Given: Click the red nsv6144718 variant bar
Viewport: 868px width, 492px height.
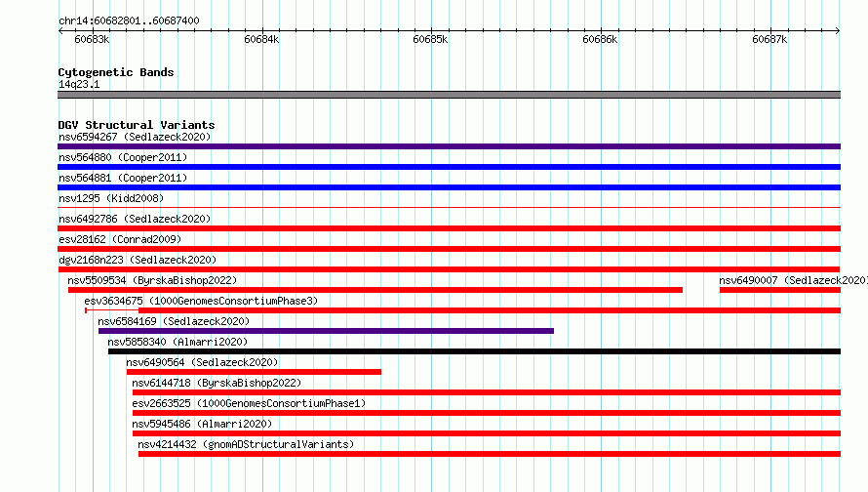Looking at the screenshot, I should [487, 392].
